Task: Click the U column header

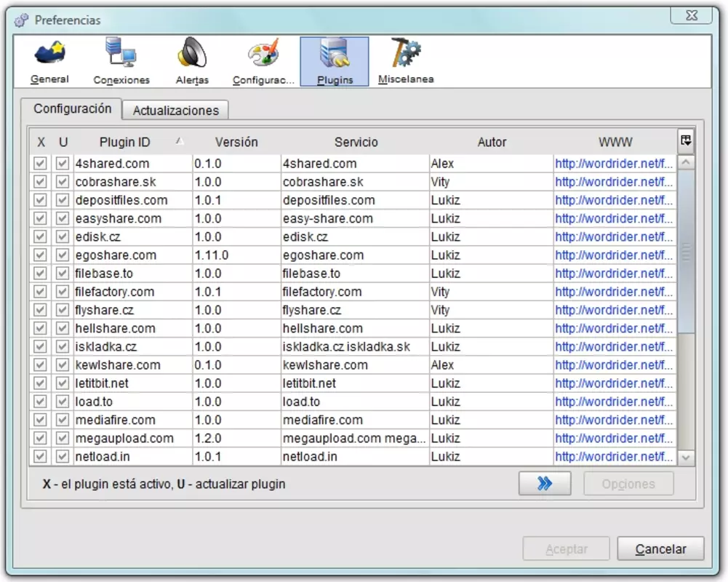Action: point(63,142)
